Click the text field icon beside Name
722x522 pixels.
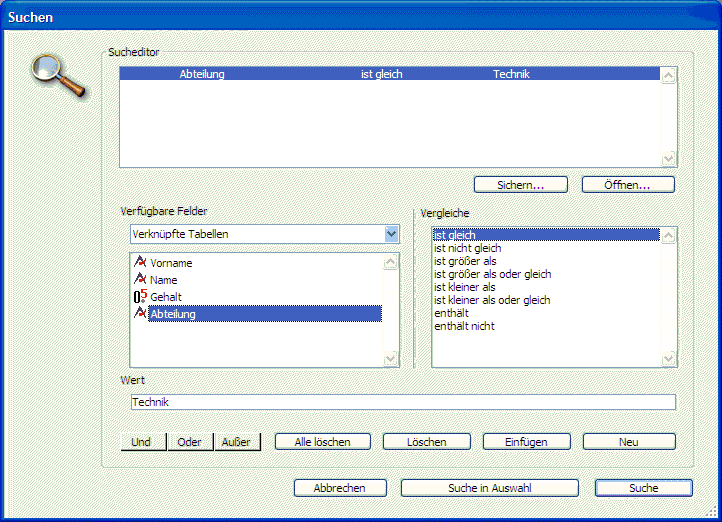[x=140, y=279]
